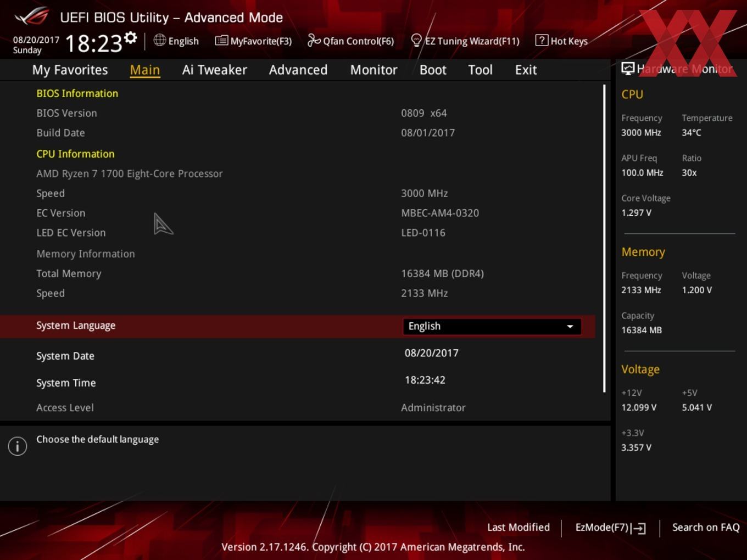Click the MyFavorite list icon
Screen dimensions: 747x560
pos(221,41)
